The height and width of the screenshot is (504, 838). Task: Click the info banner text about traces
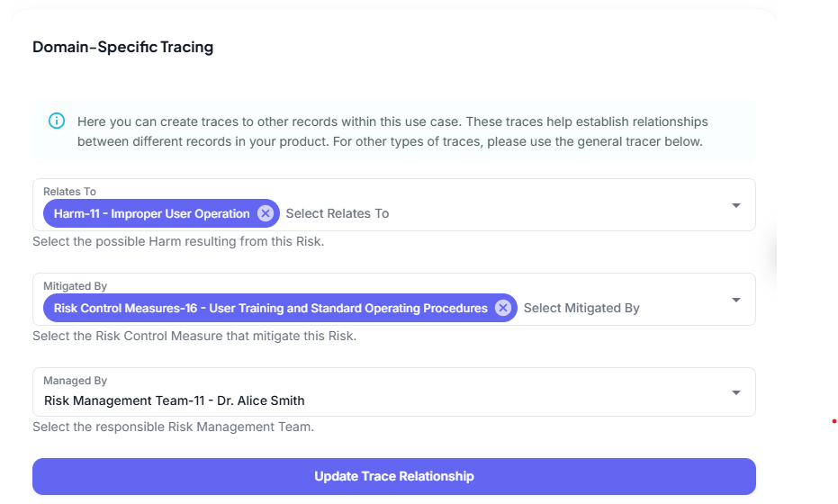392,131
